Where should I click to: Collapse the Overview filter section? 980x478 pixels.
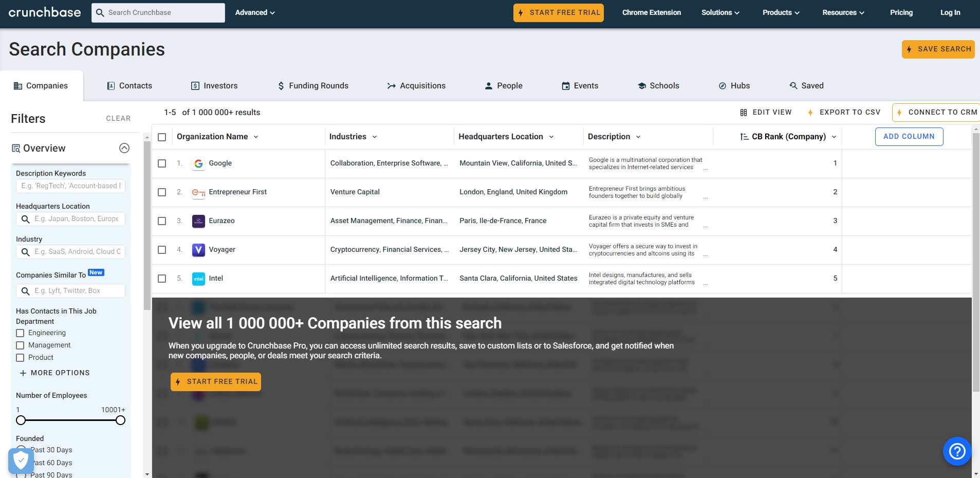click(x=124, y=148)
